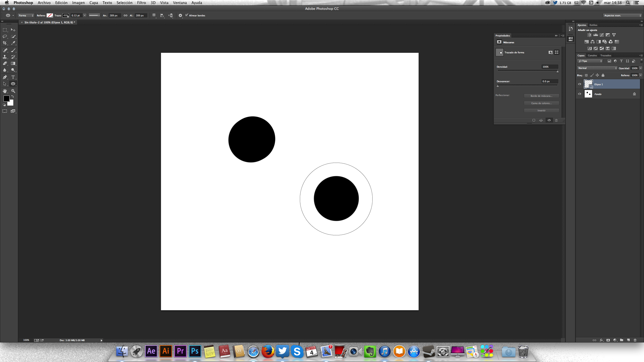
Task: Select the Horizontal Type tool
Action: point(13,77)
